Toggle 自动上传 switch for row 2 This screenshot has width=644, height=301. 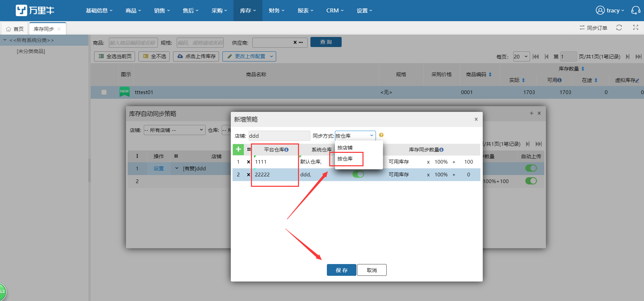531,181
